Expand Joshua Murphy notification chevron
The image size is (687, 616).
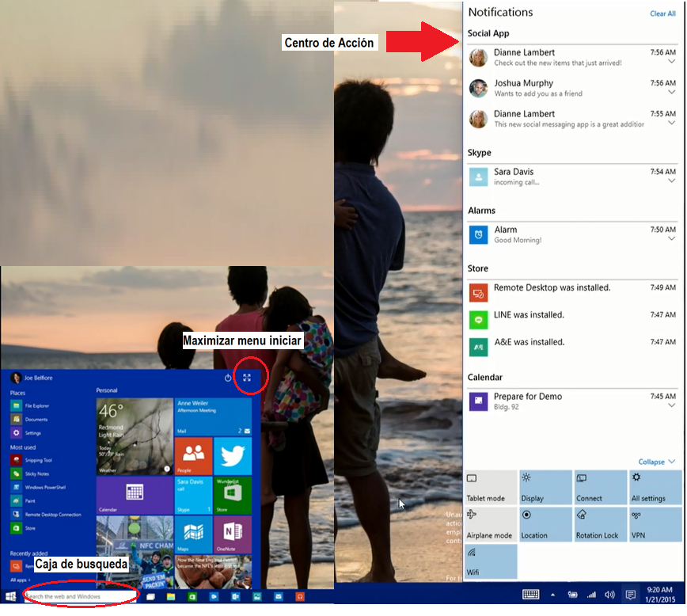tap(671, 92)
